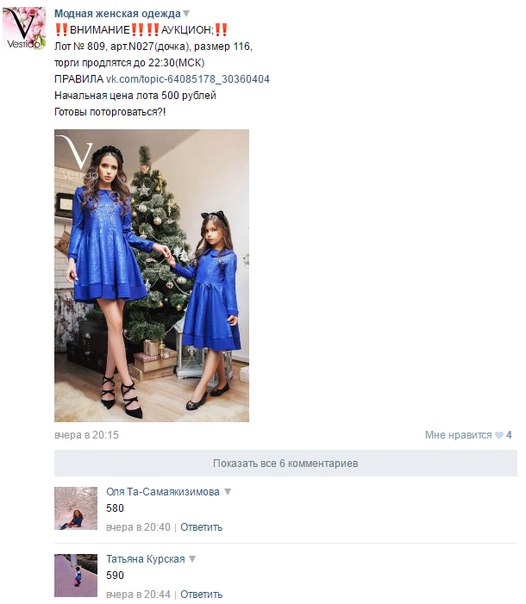This screenshot has width=526, height=604.
Task: Reply to Оля's 580 bid
Action: [201, 527]
